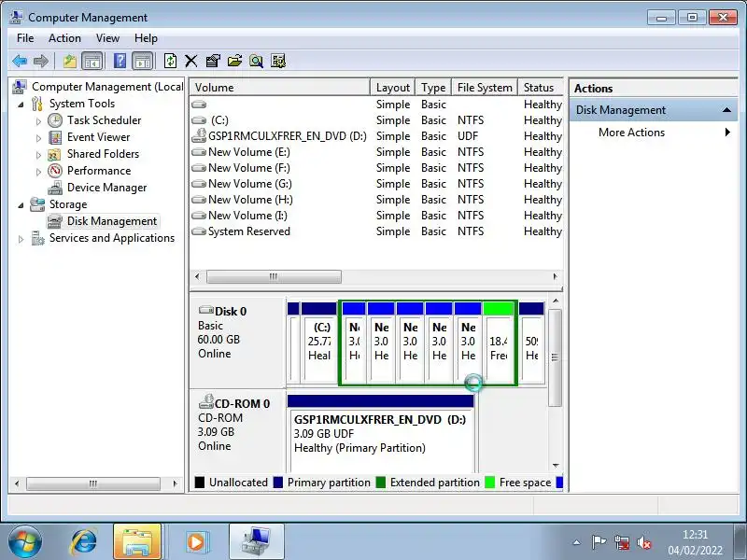747x560 pixels.
Task: Click the Action Center flag tray icon
Action: [x=599, y=542]
